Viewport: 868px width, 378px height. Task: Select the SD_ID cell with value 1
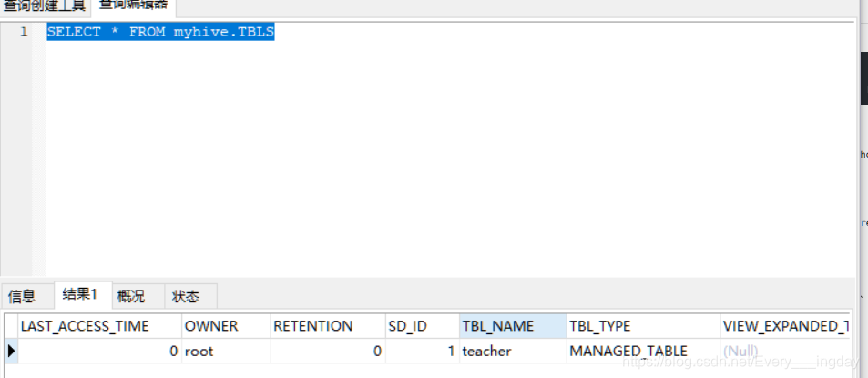423,351
